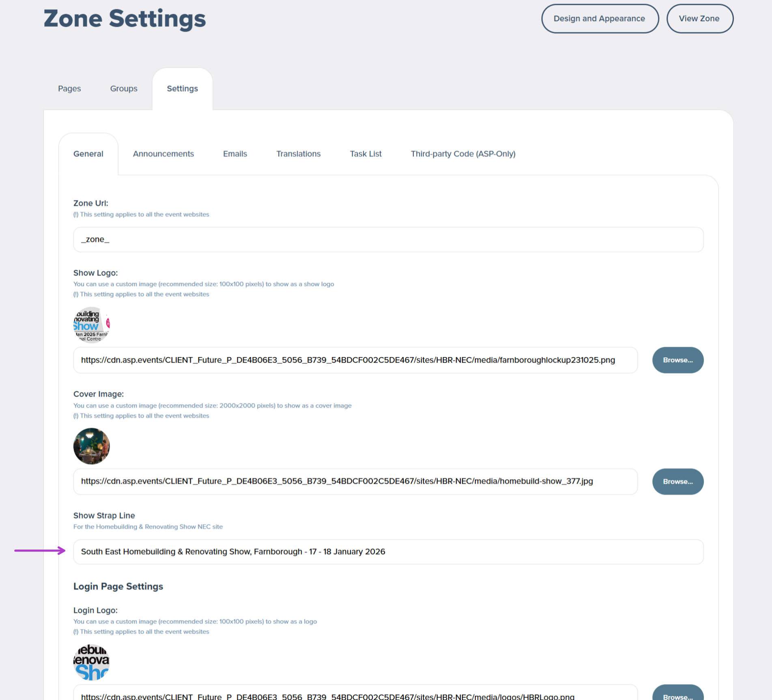772x700 pixels.
Task: Click the Design and Appearance button
Action: tap(600, 18)
